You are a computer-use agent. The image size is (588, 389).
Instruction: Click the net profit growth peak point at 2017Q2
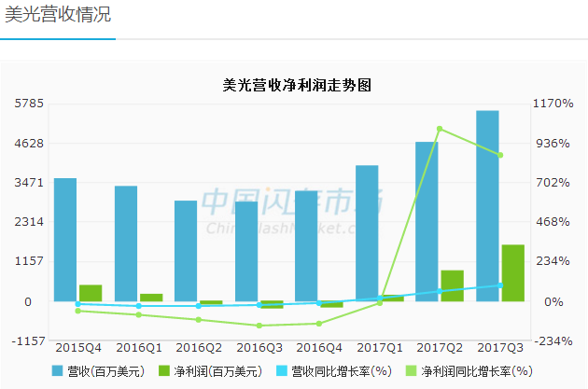(x=440, y=129)
